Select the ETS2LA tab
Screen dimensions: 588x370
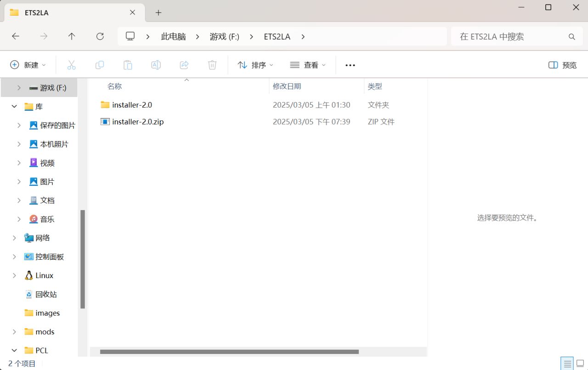(73, 13)
